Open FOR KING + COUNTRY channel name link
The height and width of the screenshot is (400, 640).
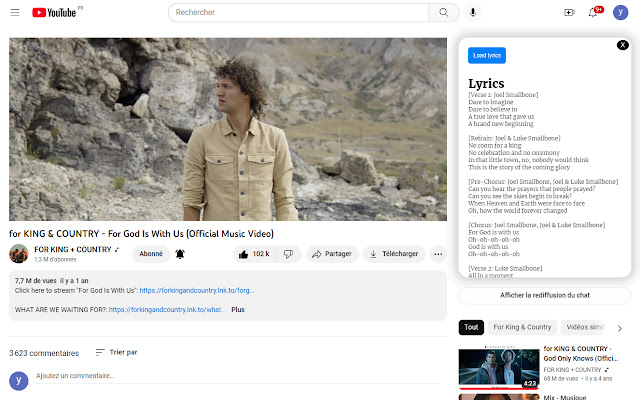pyautogui.click(x=73, y=249)
